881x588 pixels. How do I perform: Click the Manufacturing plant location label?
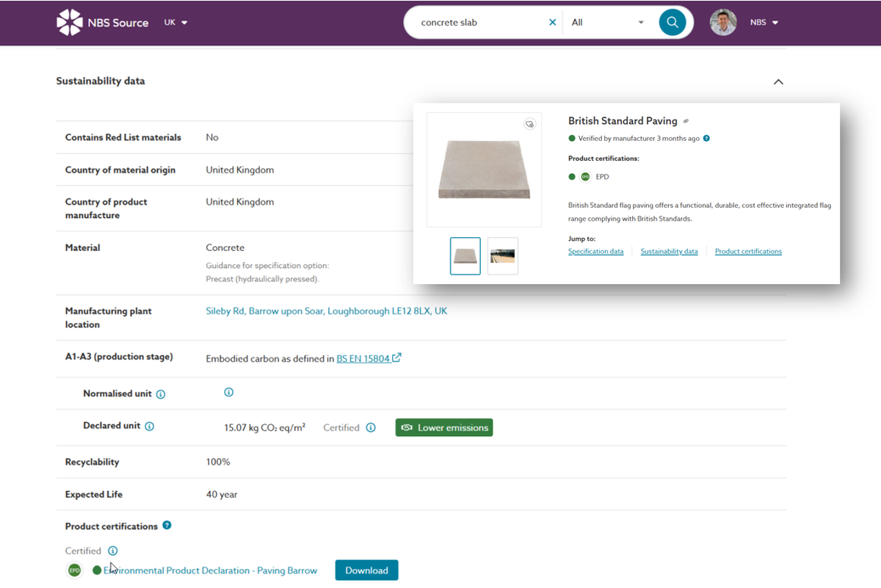click(109, 318)
